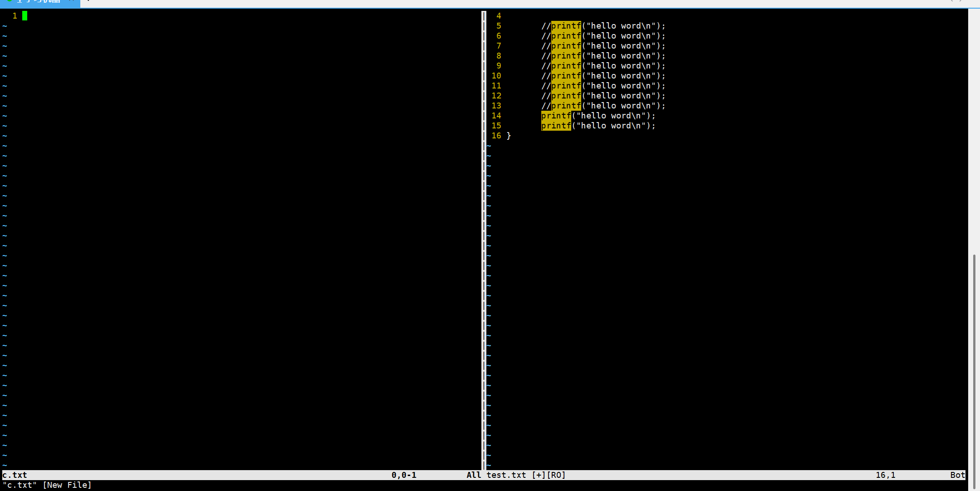The width and height of the screenshot is (980, 491).
Task: Click the c.txt status line filename
Action: (x=15, y=475)
